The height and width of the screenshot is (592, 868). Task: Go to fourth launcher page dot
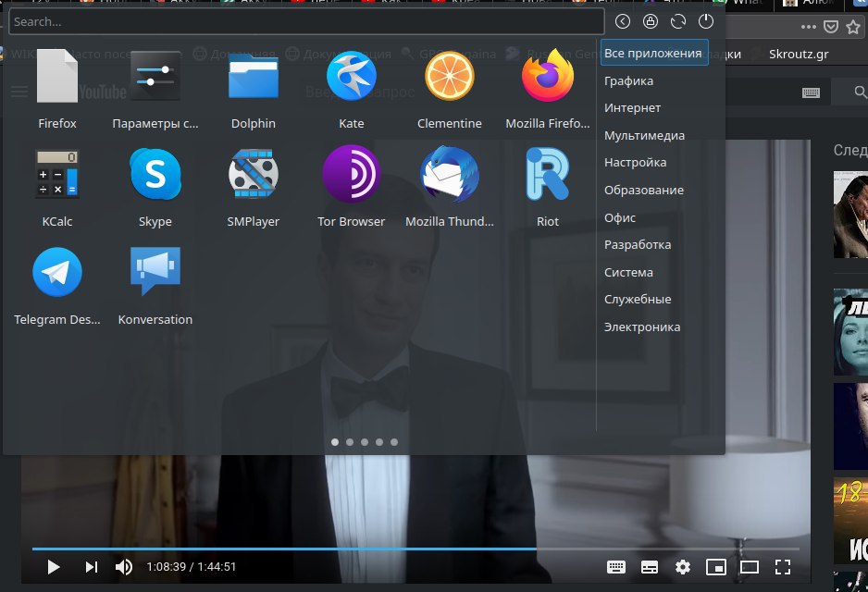point(379,442)
